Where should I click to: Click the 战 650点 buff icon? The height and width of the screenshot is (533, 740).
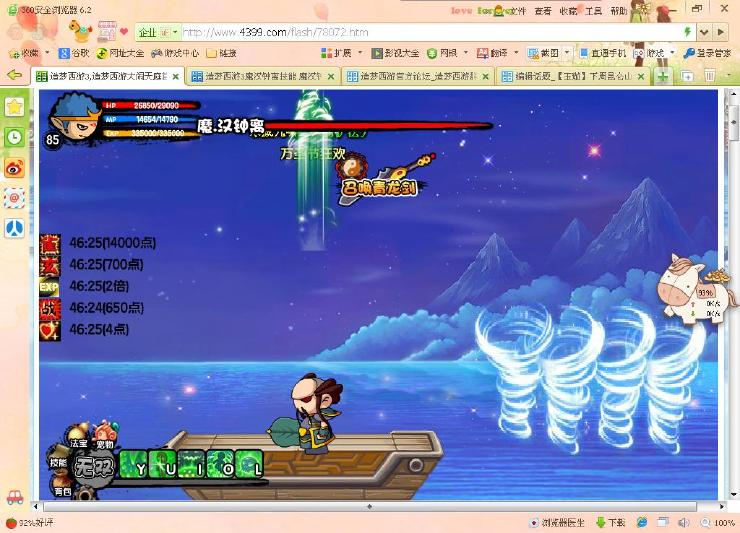pyautogui.click(x=50, y=309)
